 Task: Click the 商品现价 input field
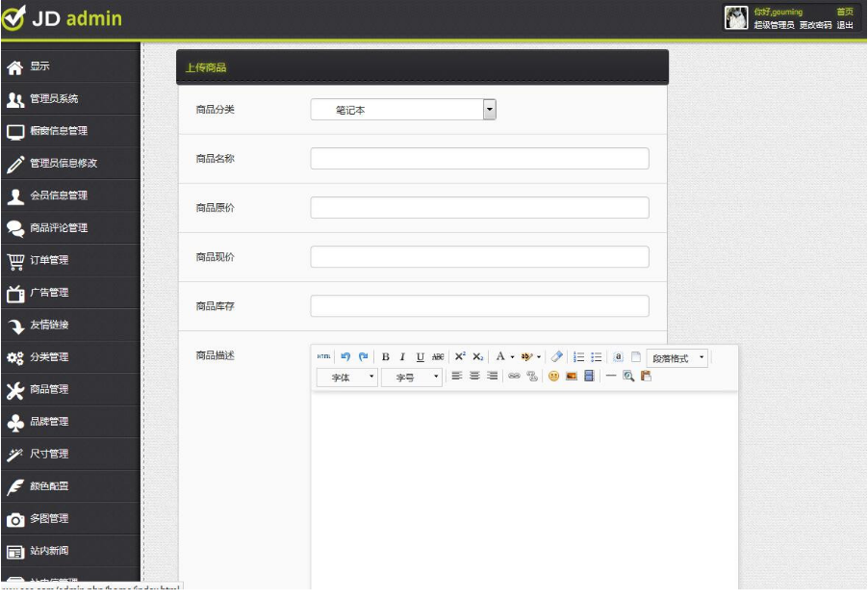point(479,257)
